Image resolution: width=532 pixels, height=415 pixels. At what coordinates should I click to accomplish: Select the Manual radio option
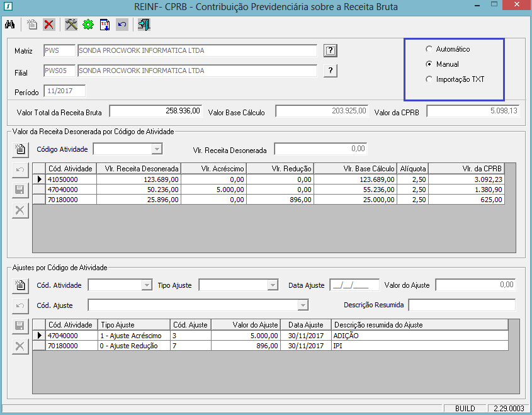(429, 64)
